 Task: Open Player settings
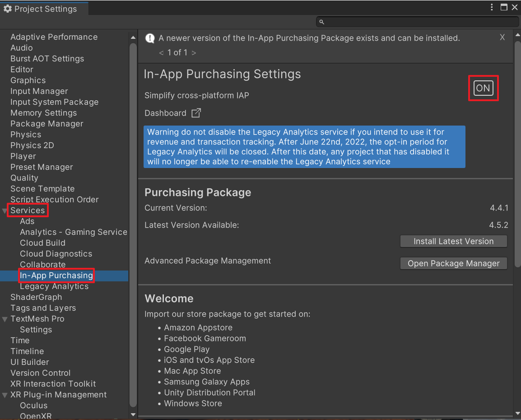click(x=23, y=156)
